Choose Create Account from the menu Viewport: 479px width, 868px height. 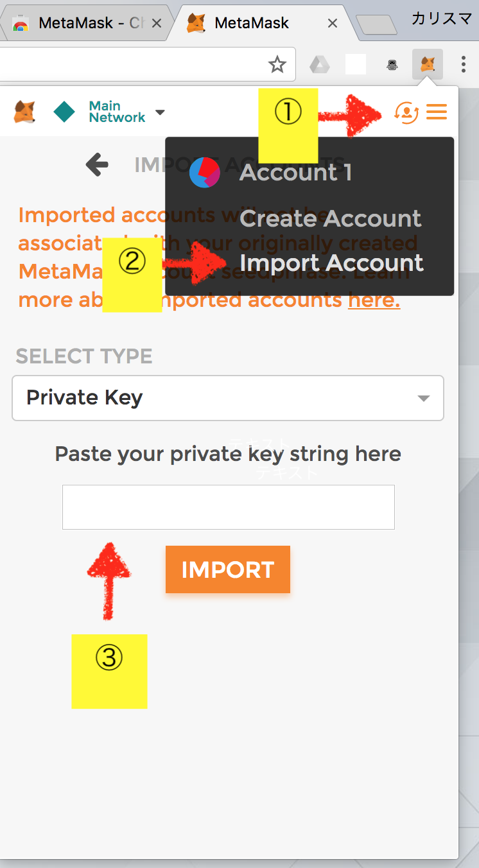pos(331,219)
